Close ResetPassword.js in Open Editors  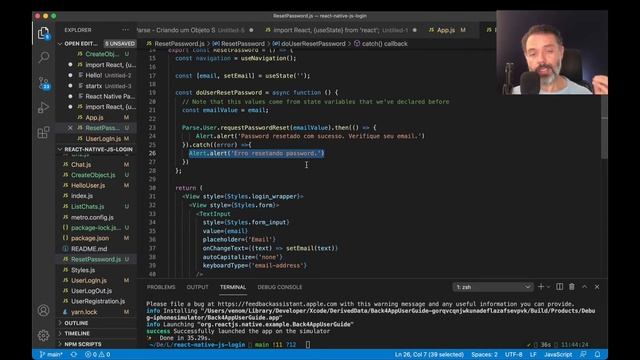coord(70,128)
